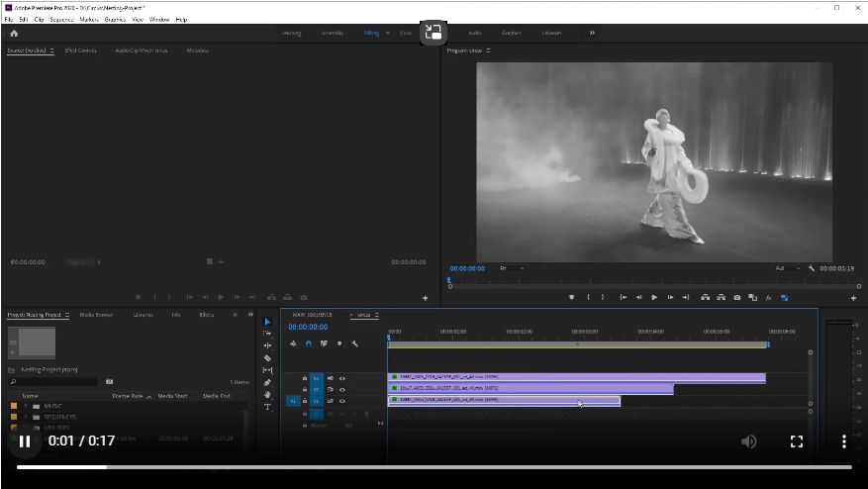The image size is (868, 489).
Task: Click the Home icon
Action: [x=14, y=34]
